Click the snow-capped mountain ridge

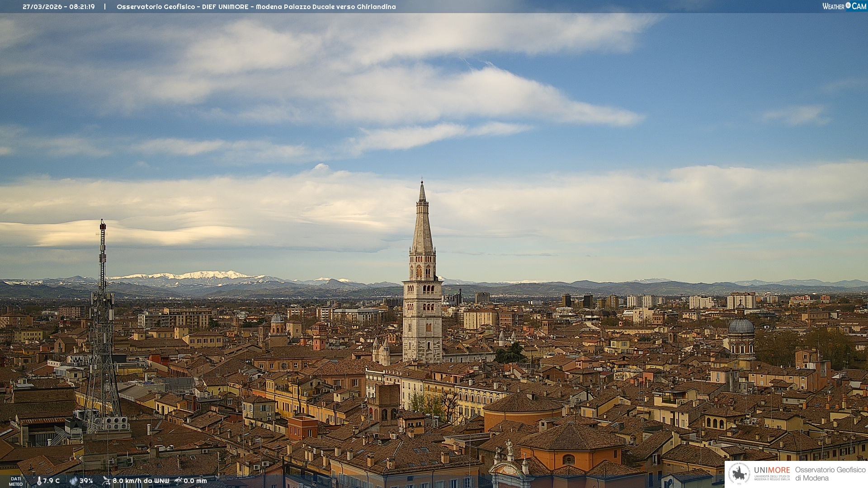pos(199,275)
